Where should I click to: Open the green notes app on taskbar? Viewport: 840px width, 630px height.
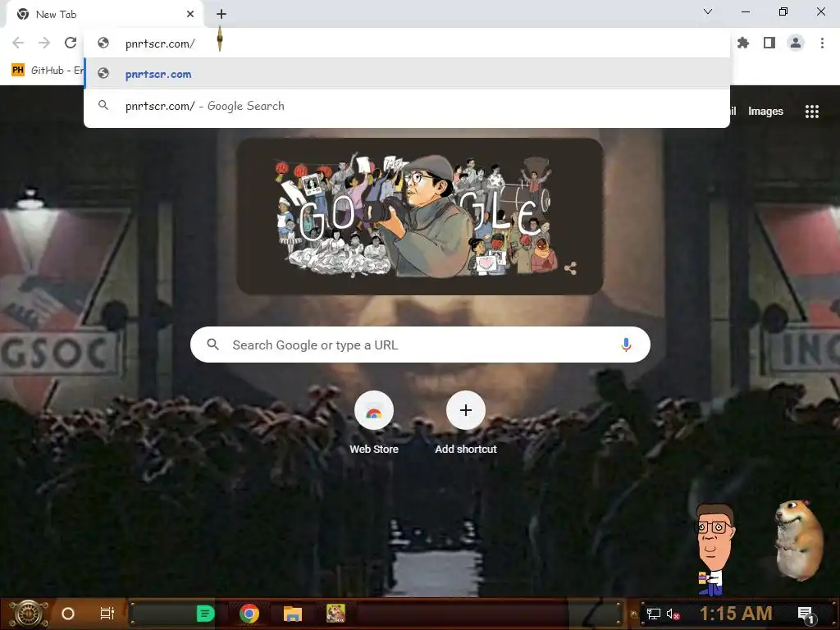click(x=205, y=614)
